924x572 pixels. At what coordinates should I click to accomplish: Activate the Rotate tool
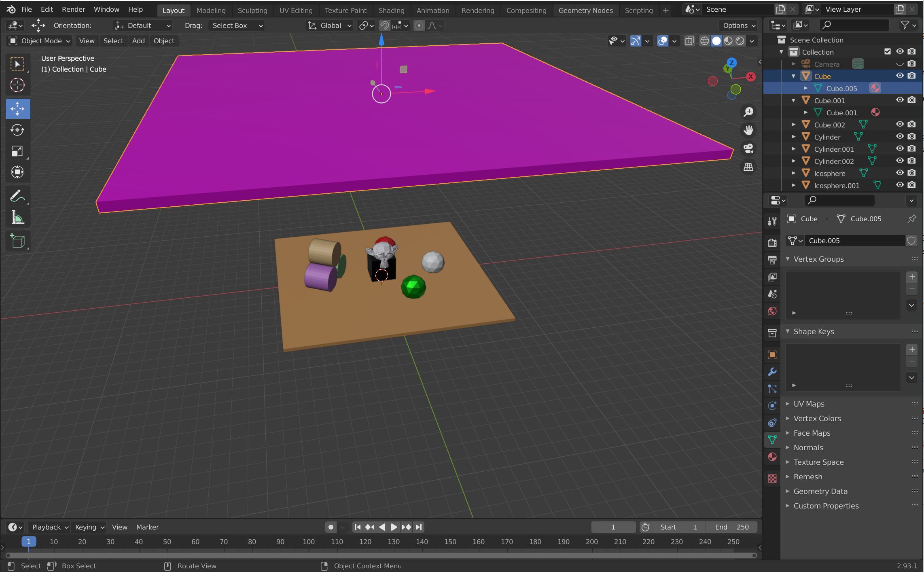click(17, 130)
